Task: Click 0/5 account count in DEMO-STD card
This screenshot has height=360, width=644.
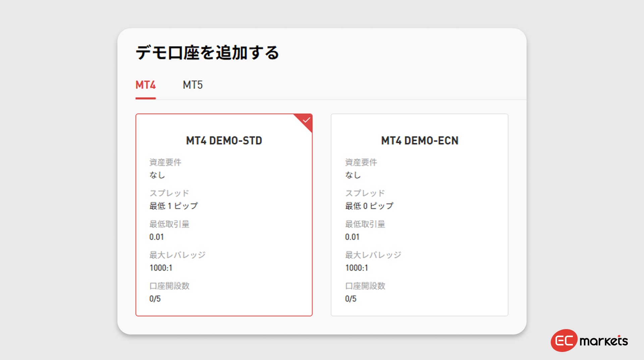Action: (155, 299)
